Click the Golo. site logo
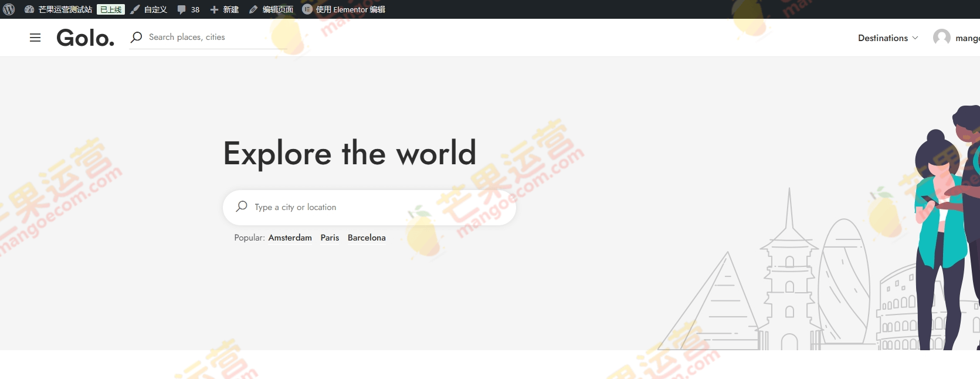The height and width of the screenshot is (379, 980). pyautogui.click(x=85, y=38)
